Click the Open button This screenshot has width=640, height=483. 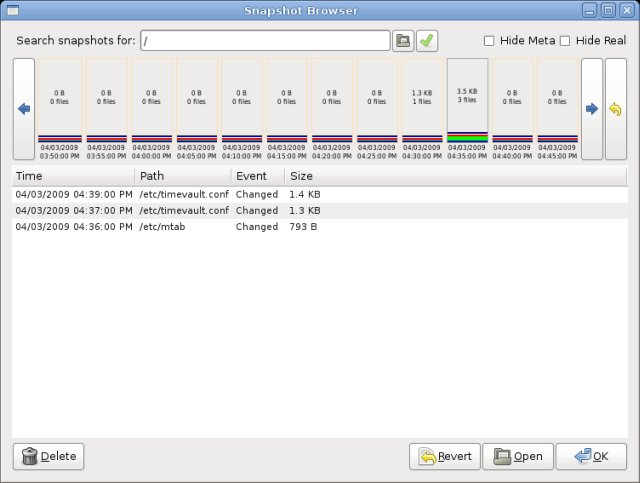point(518,456)
